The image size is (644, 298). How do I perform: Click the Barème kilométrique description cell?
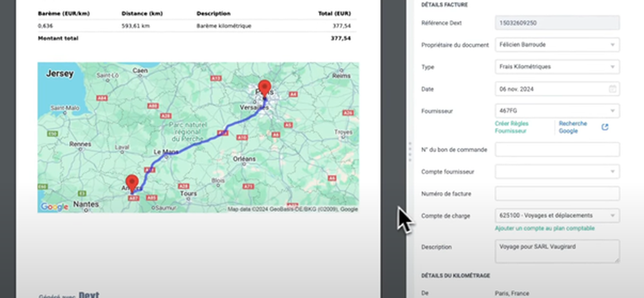pyautogui.click(x=224, y=26)
